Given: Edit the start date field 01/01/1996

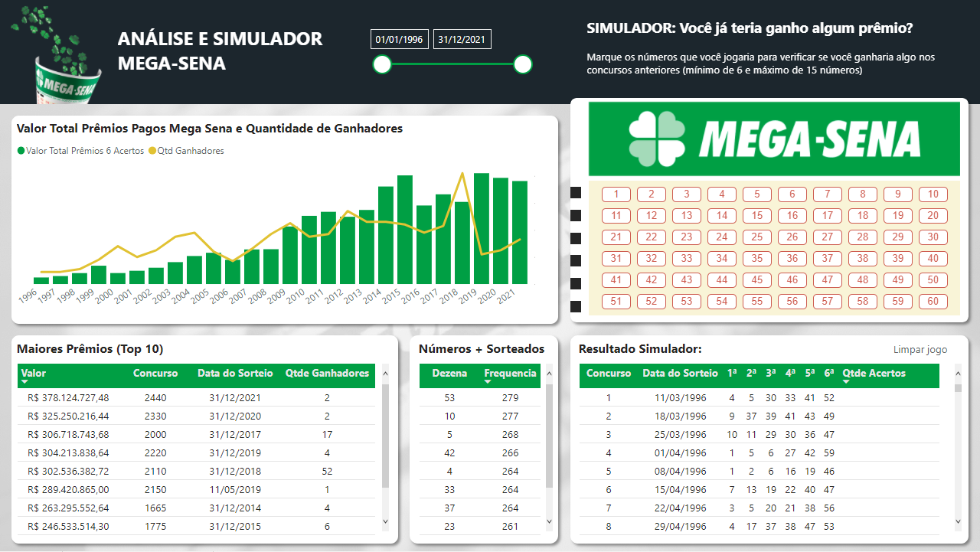Looking at the screenshot, I should [x=400, y=40].
